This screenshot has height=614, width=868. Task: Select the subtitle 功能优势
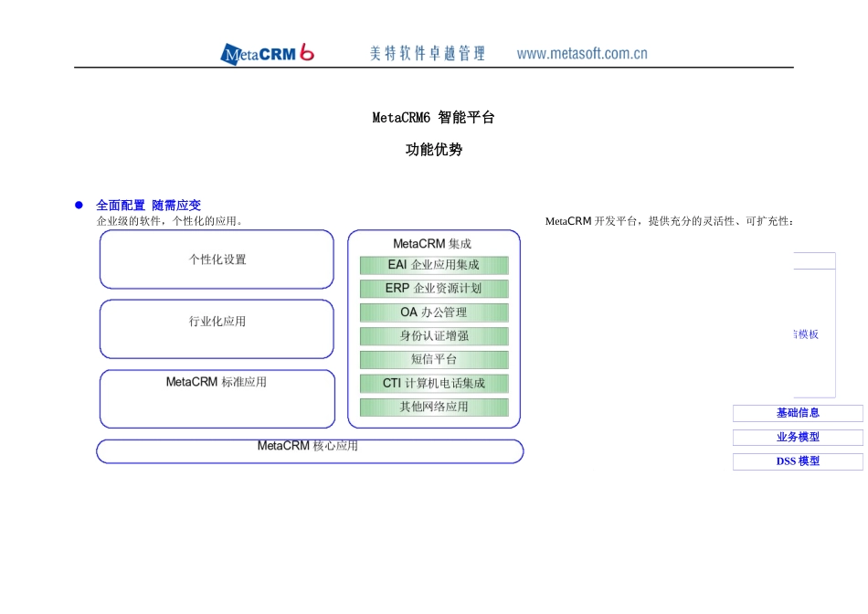coord(433,150)
